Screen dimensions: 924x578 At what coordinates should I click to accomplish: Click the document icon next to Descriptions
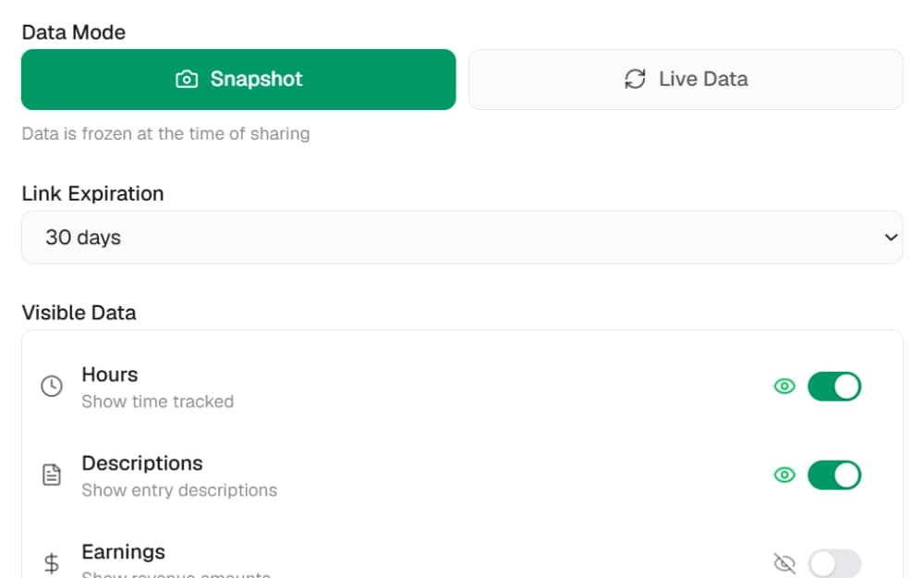click(52, 474)
